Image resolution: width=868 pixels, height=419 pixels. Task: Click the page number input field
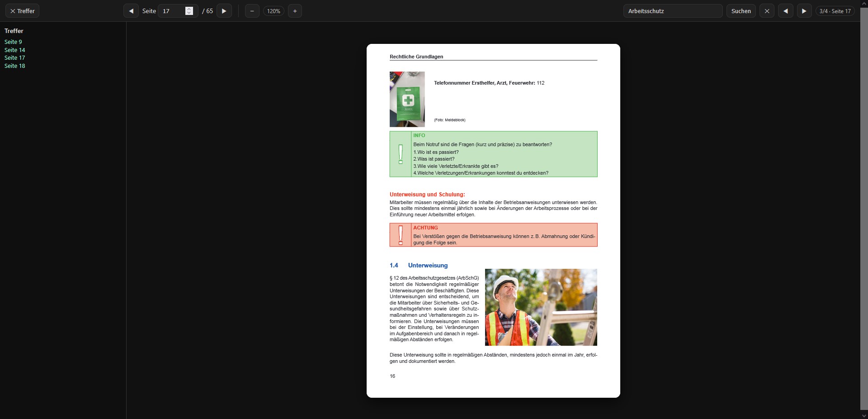pyautogui.click(x=172, y=11)
